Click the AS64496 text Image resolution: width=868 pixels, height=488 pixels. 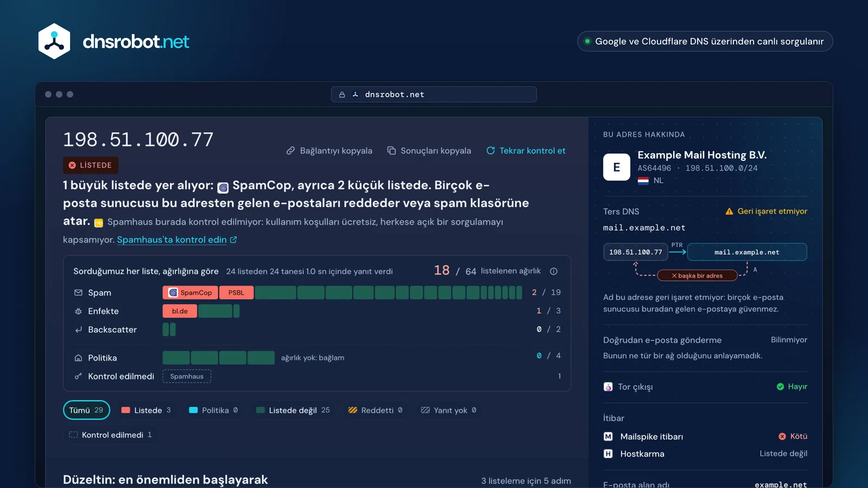654,168
